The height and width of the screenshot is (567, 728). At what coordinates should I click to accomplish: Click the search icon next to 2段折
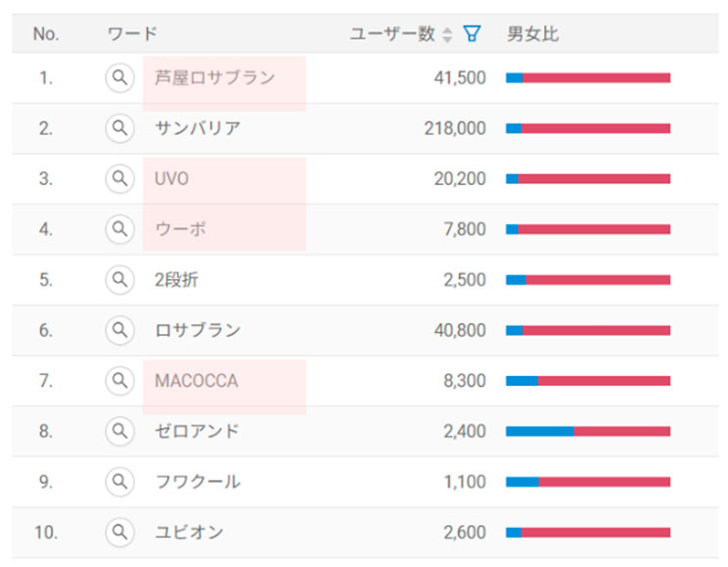tap(119, 280)
